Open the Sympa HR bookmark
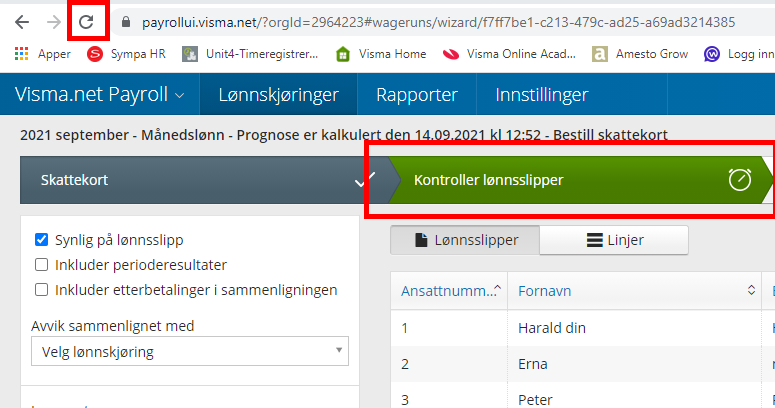This screenshot has height=408, width=775. click(126, 54)
